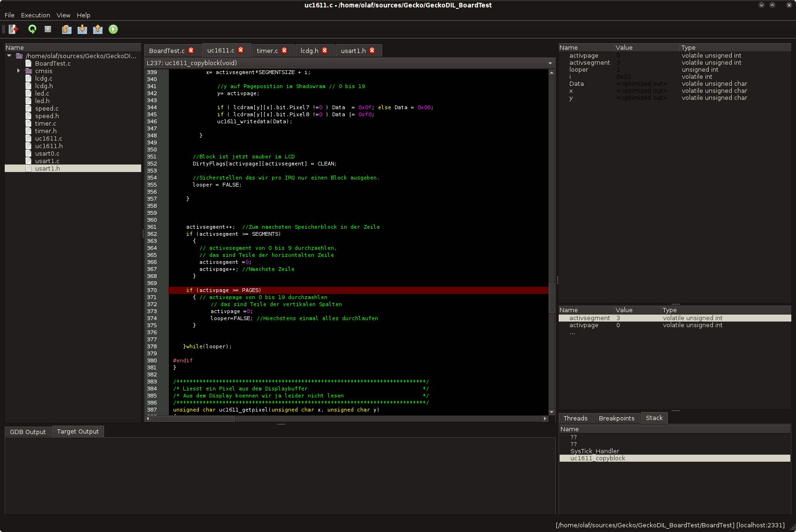This screenshot has height=532, width=796.
Task: Switch to the Breakpoints tab
Action: tap(616, 418)
